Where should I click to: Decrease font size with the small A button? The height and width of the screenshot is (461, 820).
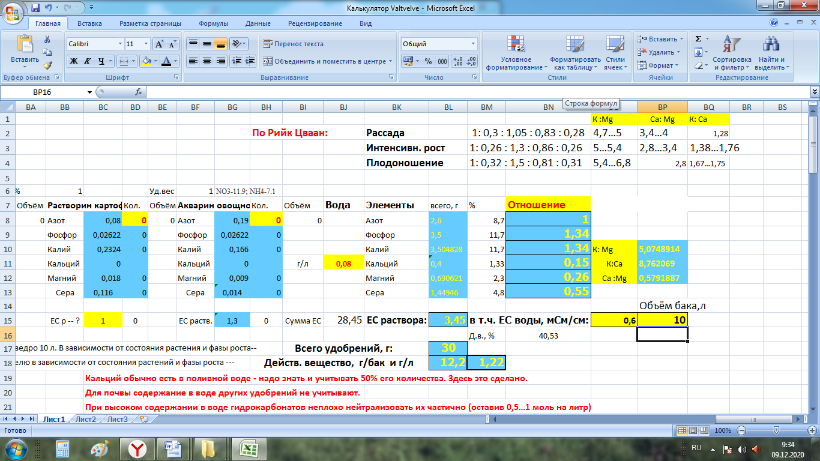(173, 44)
